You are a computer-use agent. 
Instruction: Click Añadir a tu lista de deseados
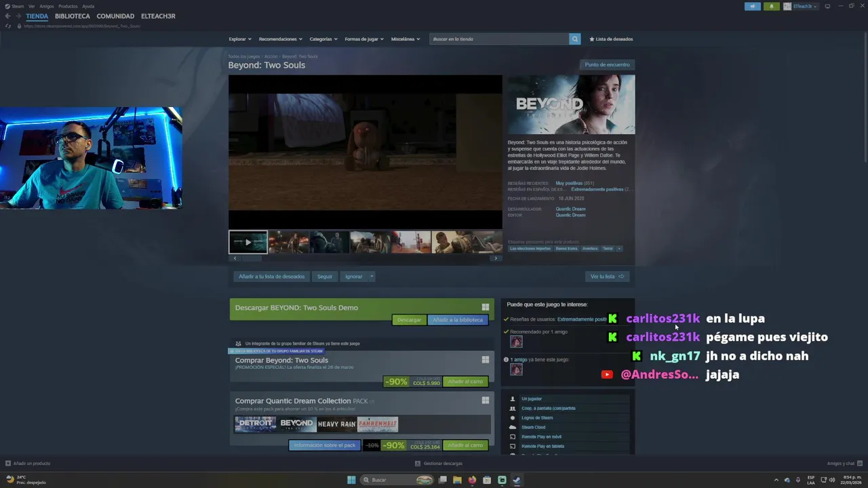(272, 277)
